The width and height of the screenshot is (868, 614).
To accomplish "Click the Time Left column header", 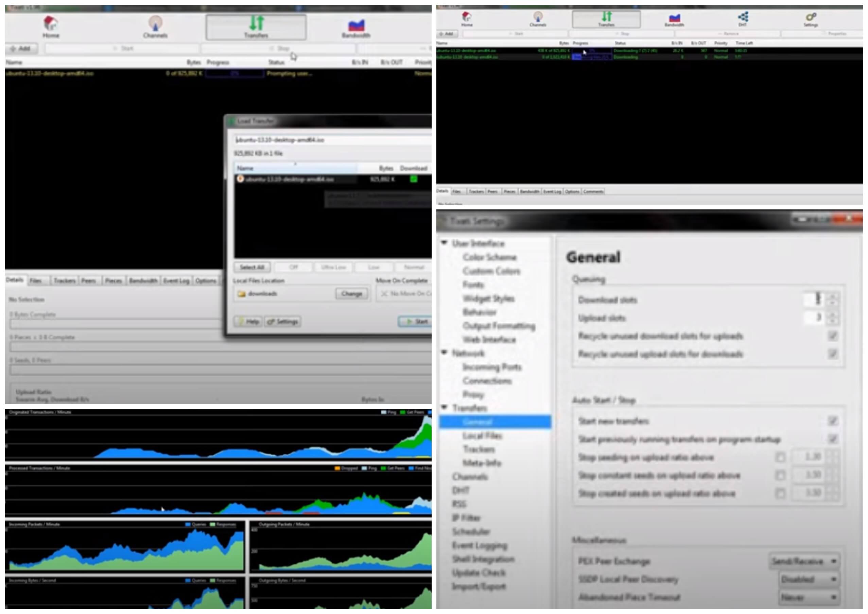I will 744,43.
